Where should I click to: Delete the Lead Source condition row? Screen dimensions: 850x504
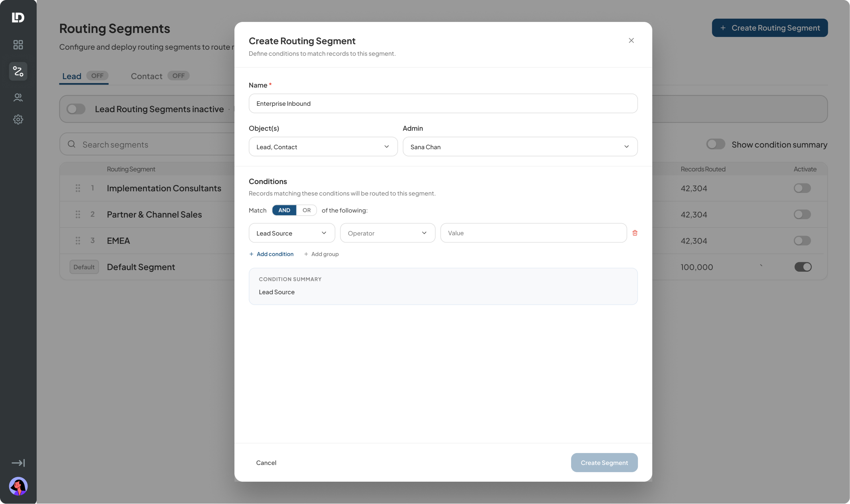(x=635, y=233)
